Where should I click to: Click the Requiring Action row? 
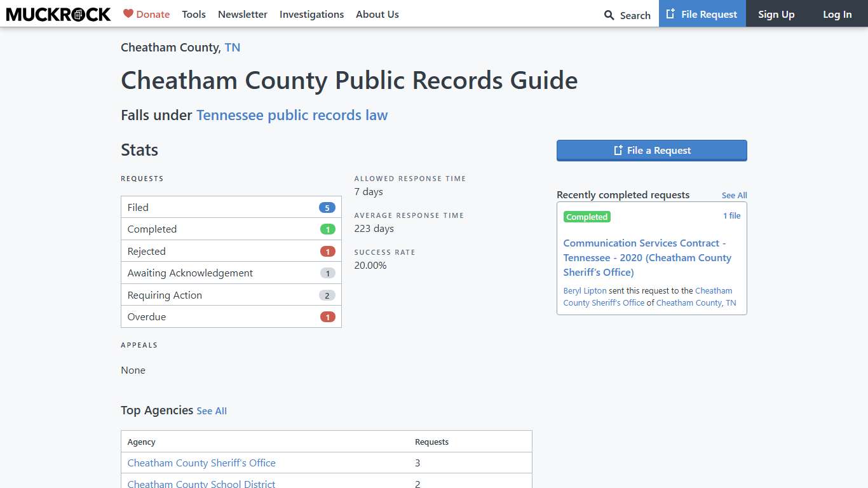point(231,295)
